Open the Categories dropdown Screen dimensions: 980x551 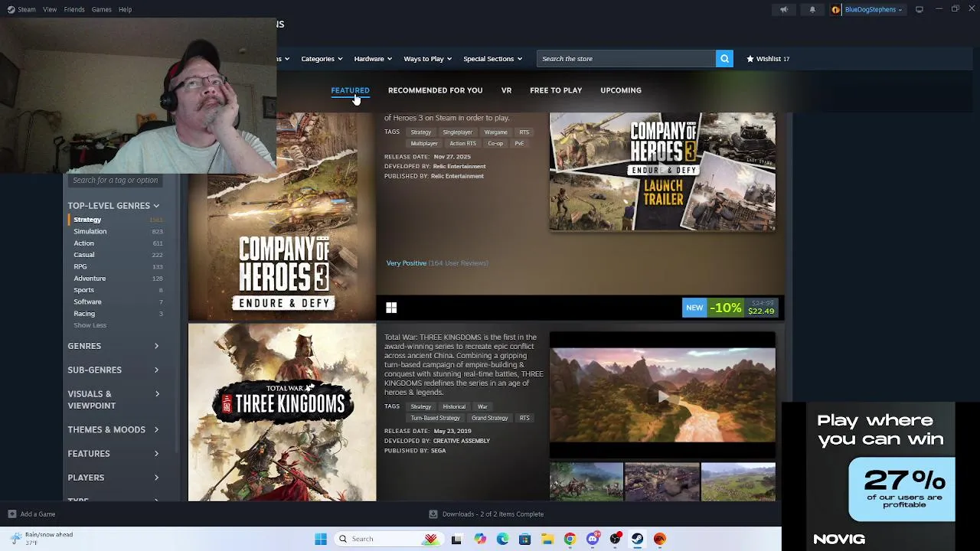pos(322,59)
